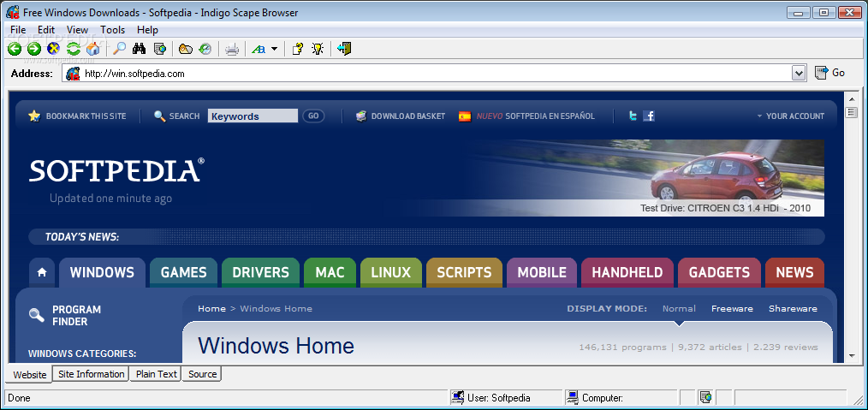Switch to the Plain Text tab
The height and width of the screenshot is (410, 868).
157,374
